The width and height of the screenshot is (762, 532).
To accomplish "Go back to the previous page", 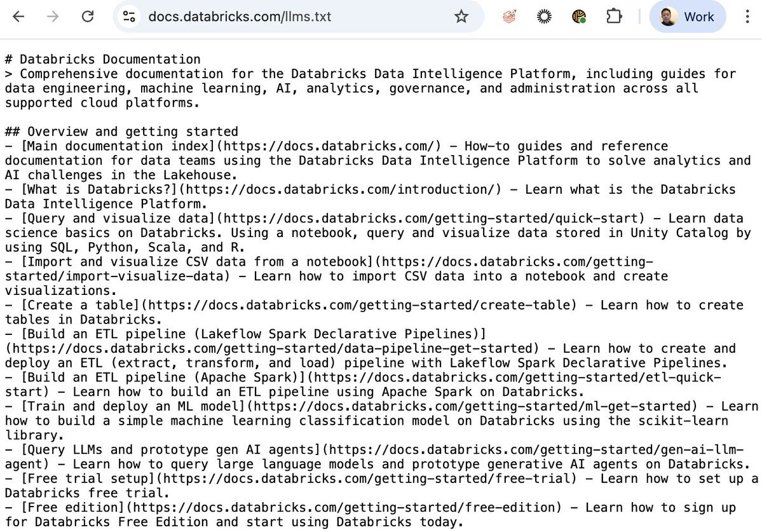I will tap(18, 17).
